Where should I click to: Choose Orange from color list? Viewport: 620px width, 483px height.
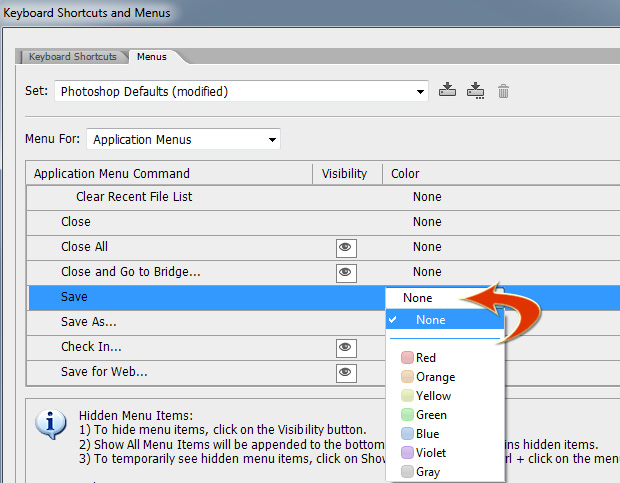pyautogui.click(x=445, y=376)
